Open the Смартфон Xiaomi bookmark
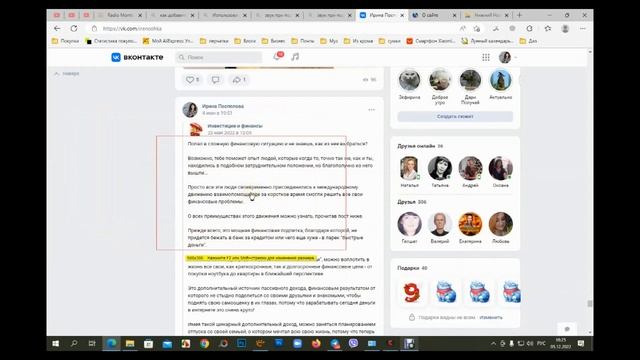The width and height of the screenshot is (640, 360). click(431, 41)
